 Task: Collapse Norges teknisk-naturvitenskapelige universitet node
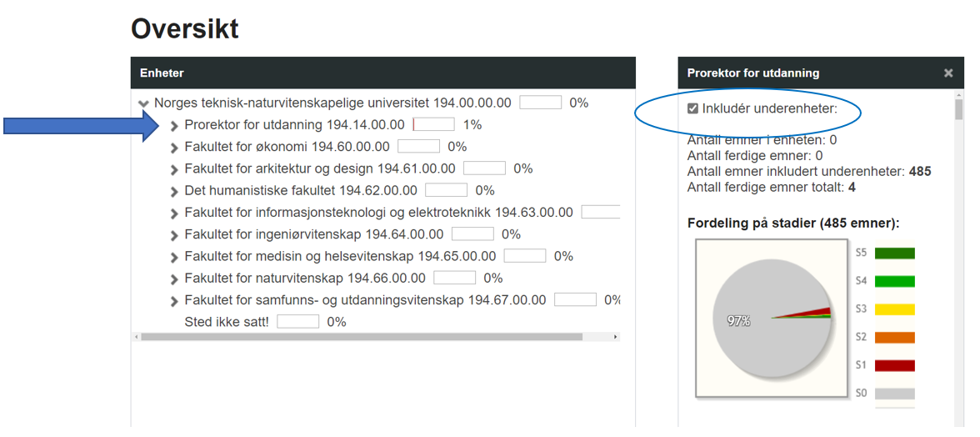click(x=144, y=104)
